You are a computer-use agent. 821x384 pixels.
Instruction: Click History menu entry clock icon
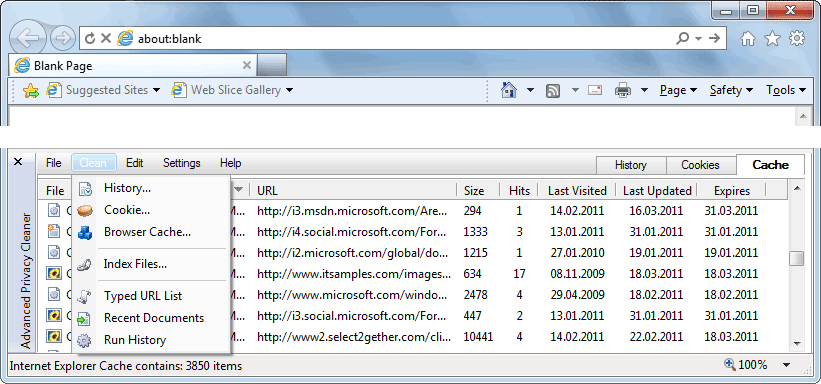[85, 189]
